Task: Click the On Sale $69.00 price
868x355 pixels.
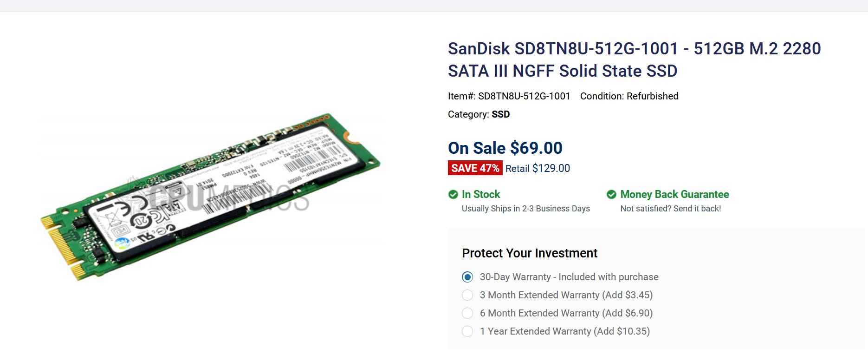Action: [505, 148]
